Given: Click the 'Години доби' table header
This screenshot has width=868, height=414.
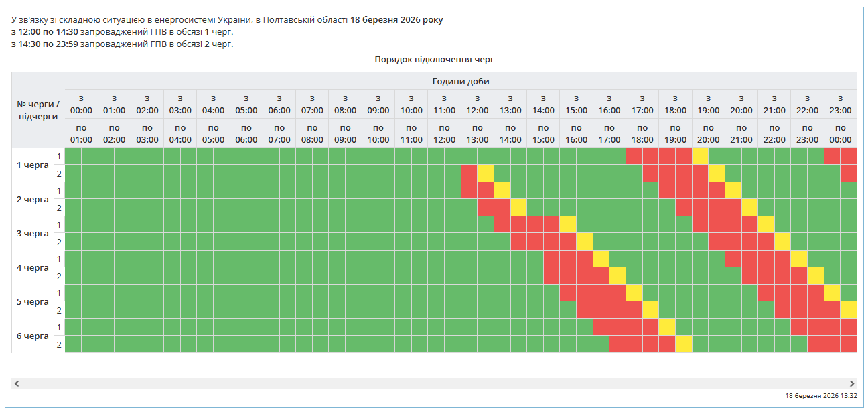Looking at the screenshot, I should point(461,81).
